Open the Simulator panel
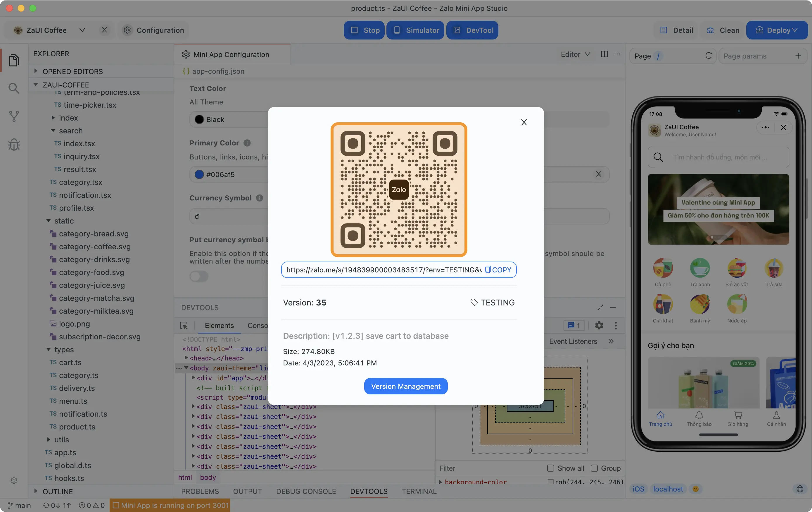The image size is (812, 512). 415,30
